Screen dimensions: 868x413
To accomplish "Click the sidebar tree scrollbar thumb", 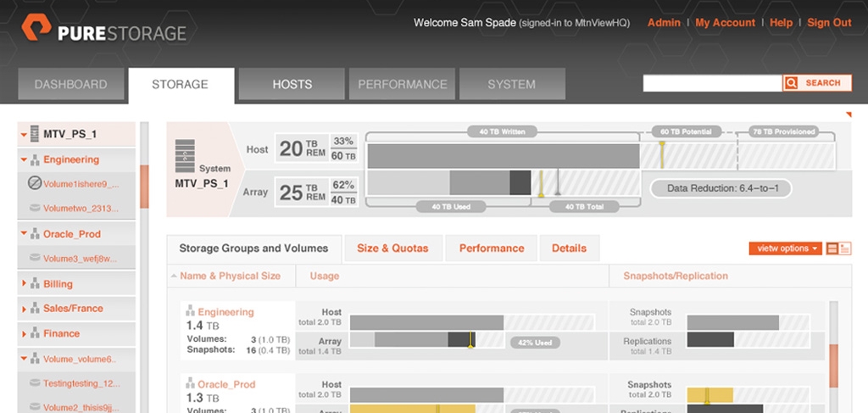I will pyautogui.click(x=144, y=187).
